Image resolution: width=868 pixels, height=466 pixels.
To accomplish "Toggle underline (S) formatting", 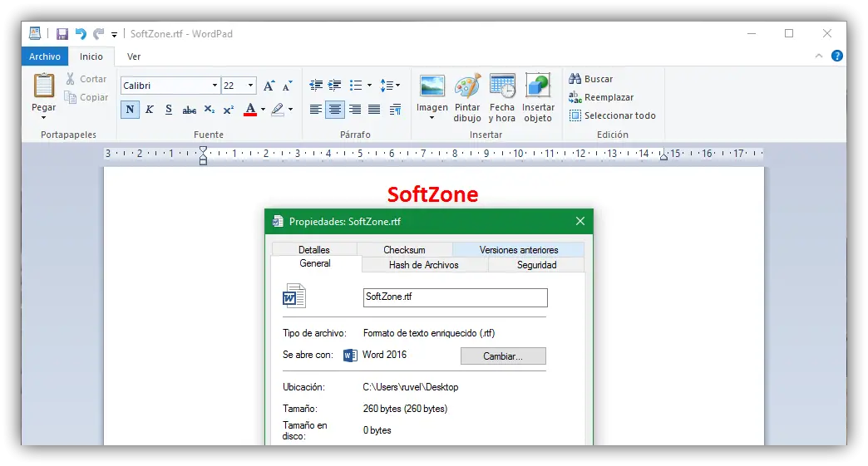I will click(x=169, y=110).
